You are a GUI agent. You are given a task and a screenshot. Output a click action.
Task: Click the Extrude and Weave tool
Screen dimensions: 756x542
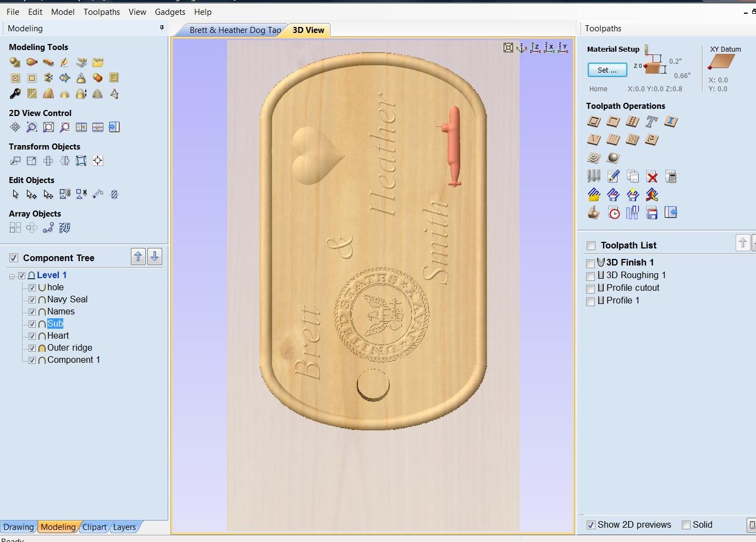48,62
